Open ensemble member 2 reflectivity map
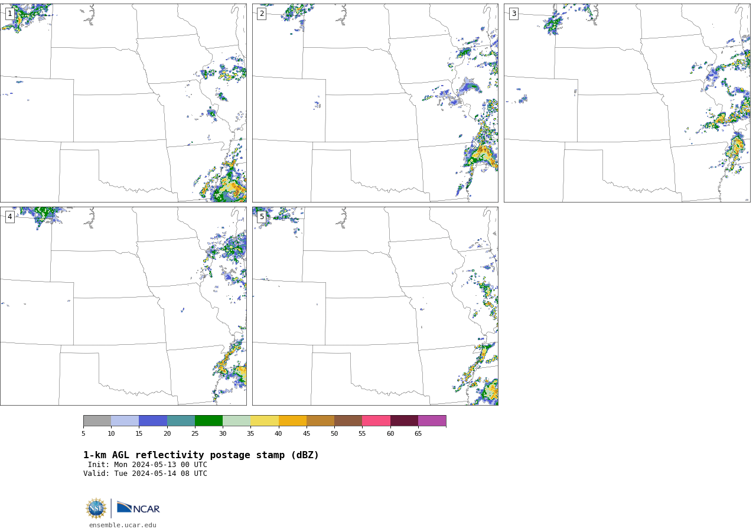 click(375, 103)
